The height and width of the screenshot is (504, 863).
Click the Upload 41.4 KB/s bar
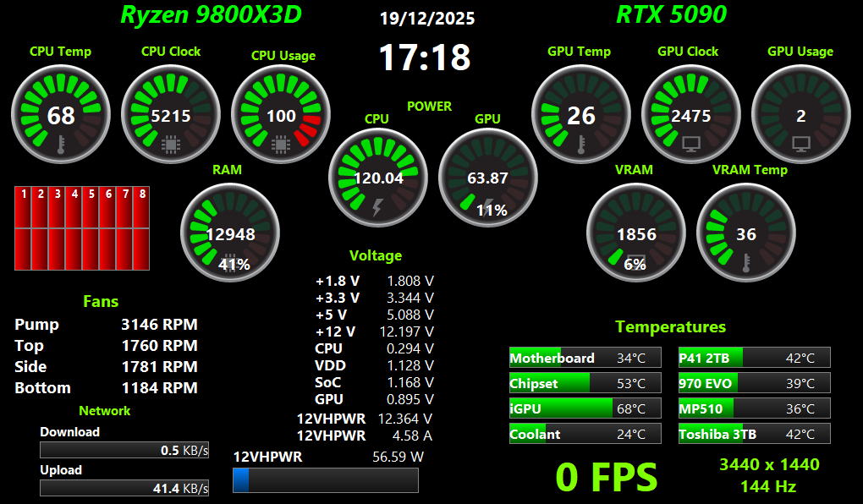(124, 488)
